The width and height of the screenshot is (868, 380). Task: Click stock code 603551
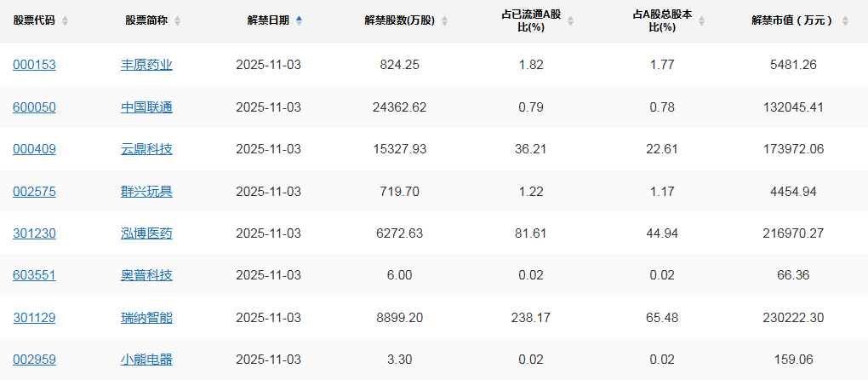click(34, 275)
